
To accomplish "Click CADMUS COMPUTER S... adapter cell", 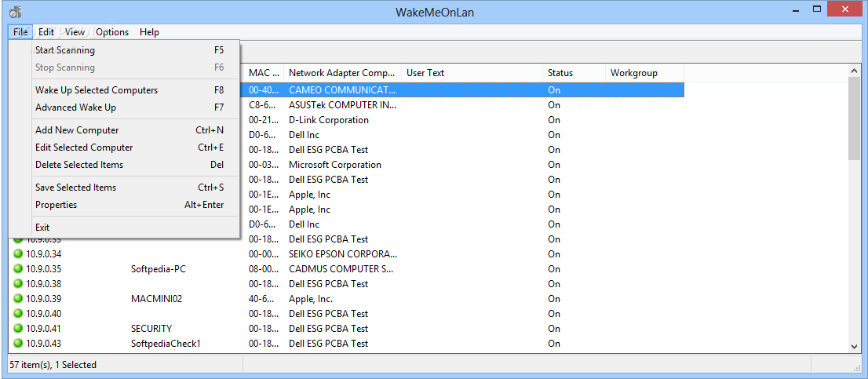I will [341, 269].
